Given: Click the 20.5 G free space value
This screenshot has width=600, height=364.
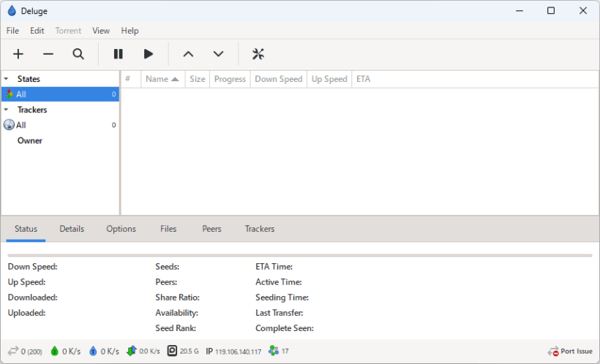Looking at the screenshot, I should point(190,351).
